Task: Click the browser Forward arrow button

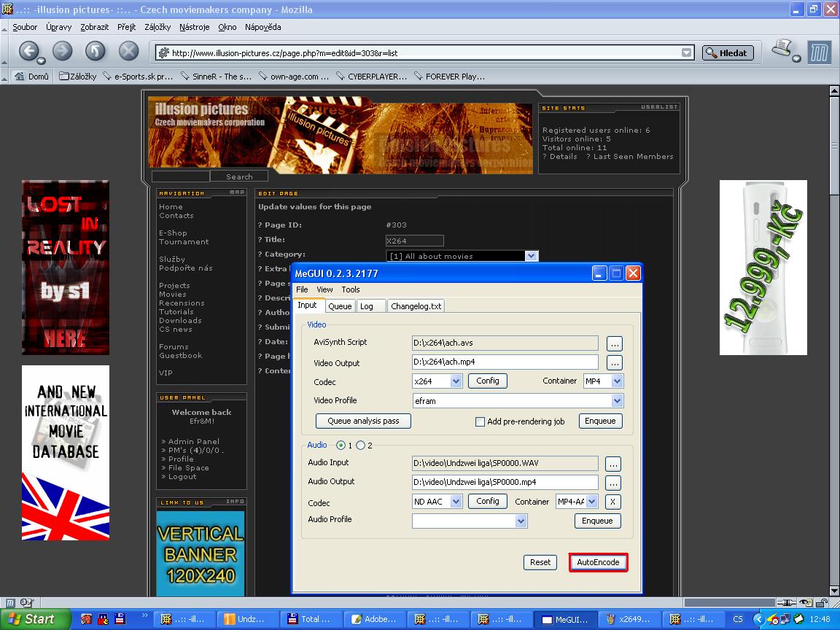Action: point(62,52)
